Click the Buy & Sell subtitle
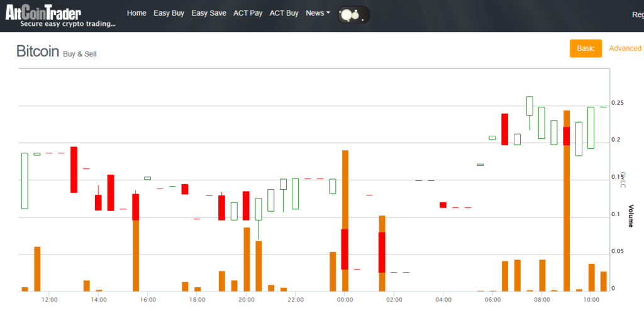Screen dimensions: 644x311 pos(80,54)
